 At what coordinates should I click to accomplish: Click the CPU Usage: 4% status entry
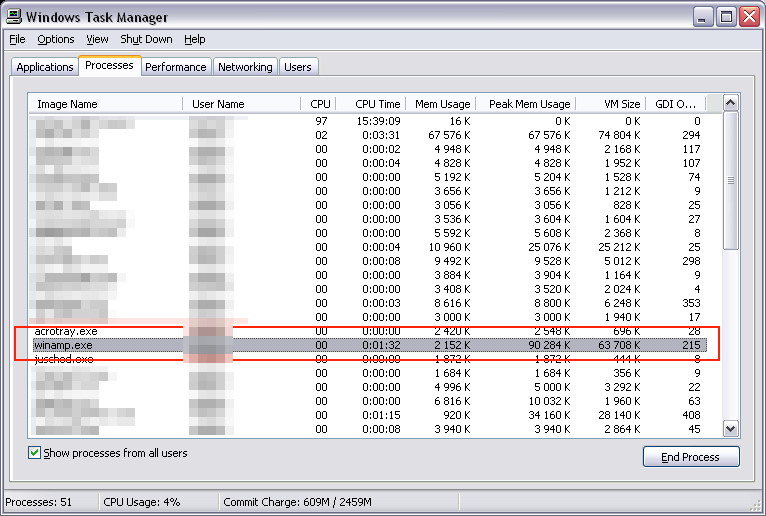coord(142,502)
